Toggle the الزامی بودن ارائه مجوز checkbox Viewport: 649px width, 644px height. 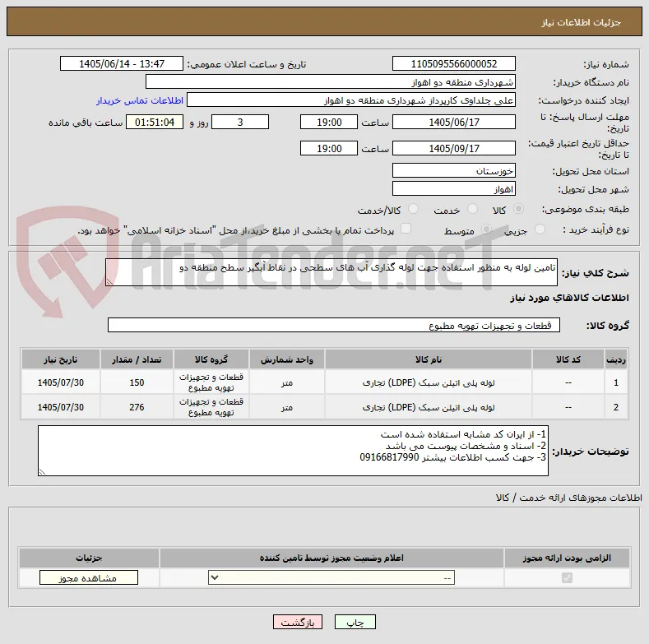click(567, 577)
